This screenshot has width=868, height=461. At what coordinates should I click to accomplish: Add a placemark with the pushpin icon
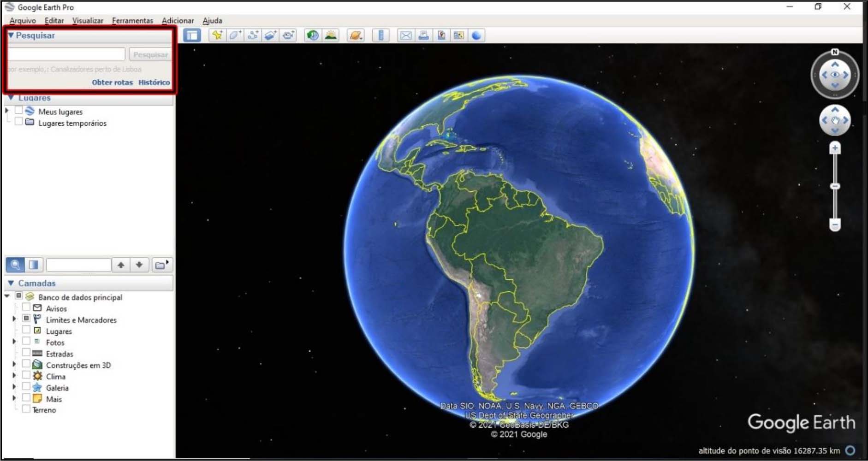point(217,35)
